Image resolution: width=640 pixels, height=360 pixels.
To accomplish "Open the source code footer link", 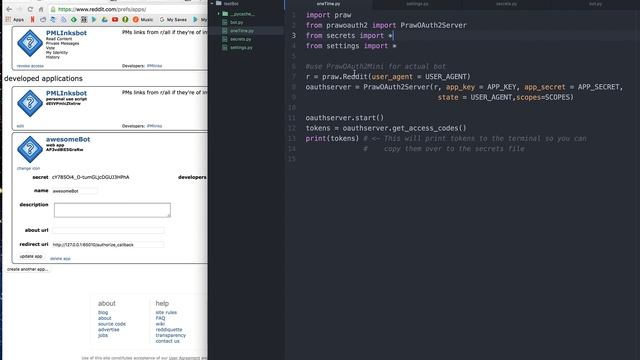I will coord(112,324).
